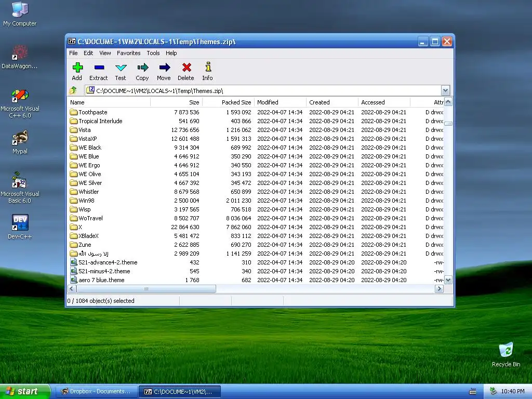Expand the address path dropdown

tap(445, 90)
